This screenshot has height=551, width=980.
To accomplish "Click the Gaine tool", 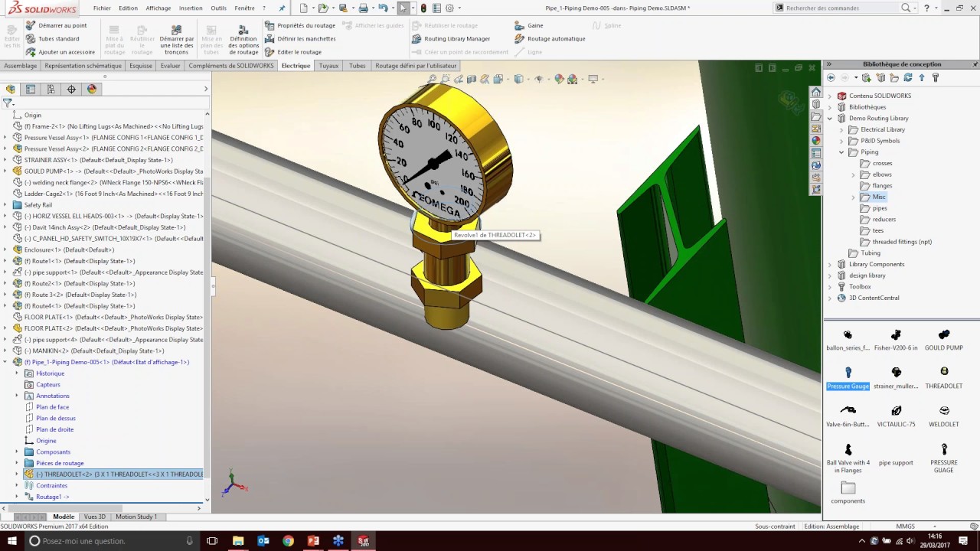I will [529, 25].
